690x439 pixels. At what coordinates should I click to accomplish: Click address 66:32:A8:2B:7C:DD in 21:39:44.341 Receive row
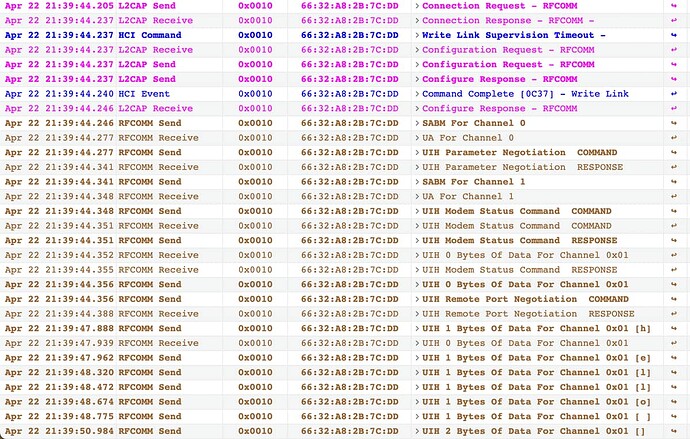(x=349, y=167)
